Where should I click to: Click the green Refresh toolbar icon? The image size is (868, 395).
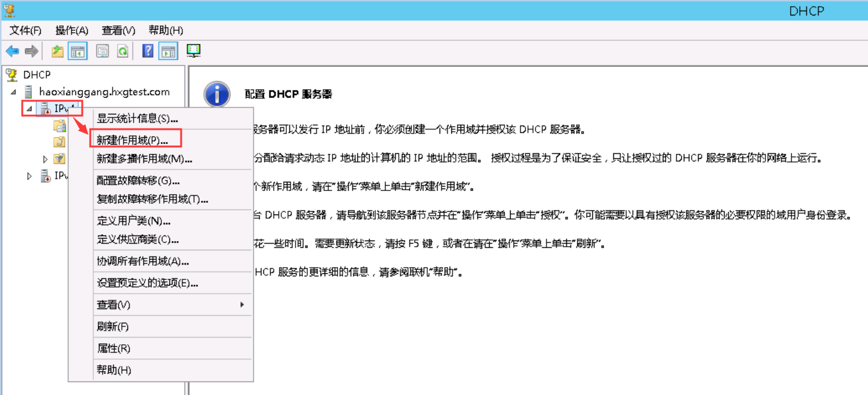pos(122,51)
